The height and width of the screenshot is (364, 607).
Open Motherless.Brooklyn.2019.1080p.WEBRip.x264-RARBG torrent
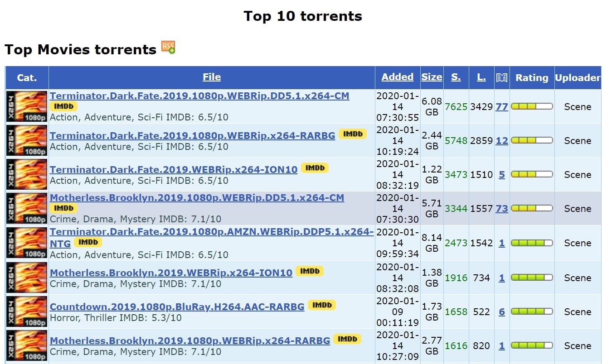pyautogui.click(x=190, y=340)
